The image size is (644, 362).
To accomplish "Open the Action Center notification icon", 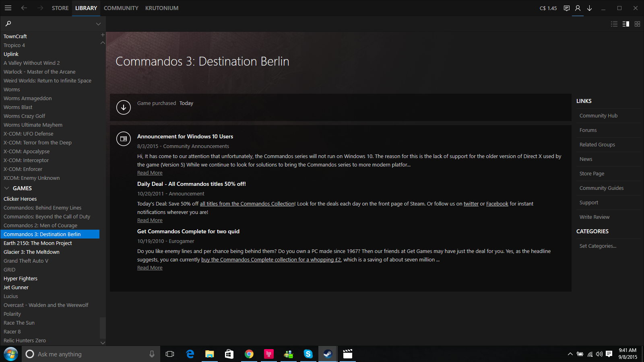I will (609, 354).
